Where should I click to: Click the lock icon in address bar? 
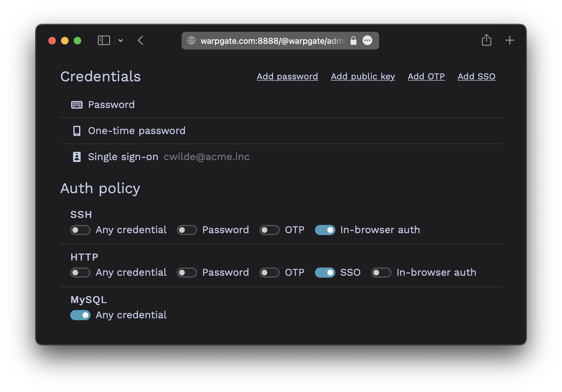pyautogui.click(x=353, y=40)
